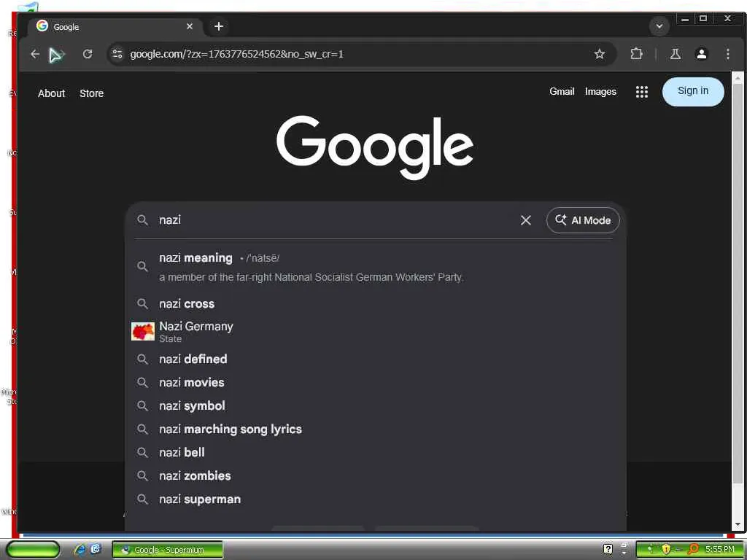This screenshot has width=747, height=560.
Task: Open the three-dot browser menu
Action: click(727, 54)
